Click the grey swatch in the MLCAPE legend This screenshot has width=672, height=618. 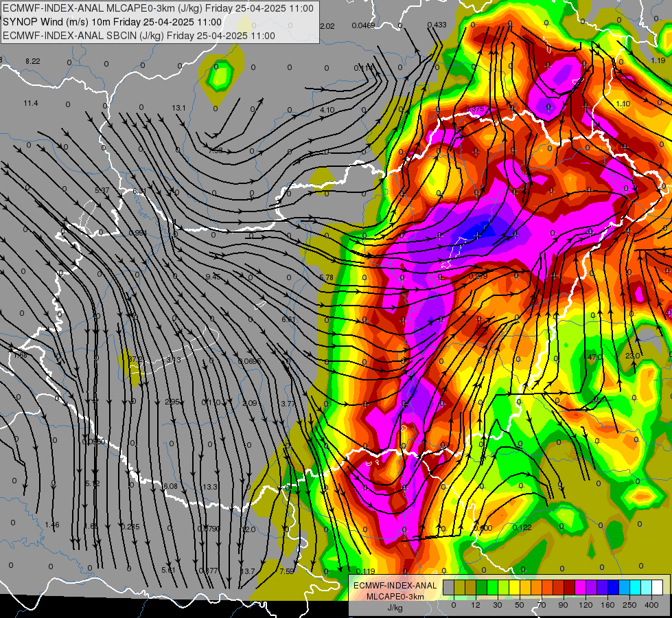pos(448,587)
